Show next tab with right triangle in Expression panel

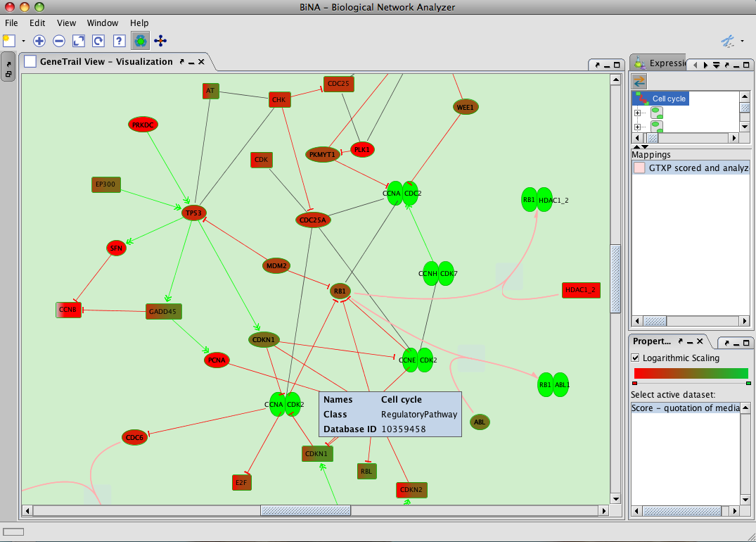click(705, 65)
